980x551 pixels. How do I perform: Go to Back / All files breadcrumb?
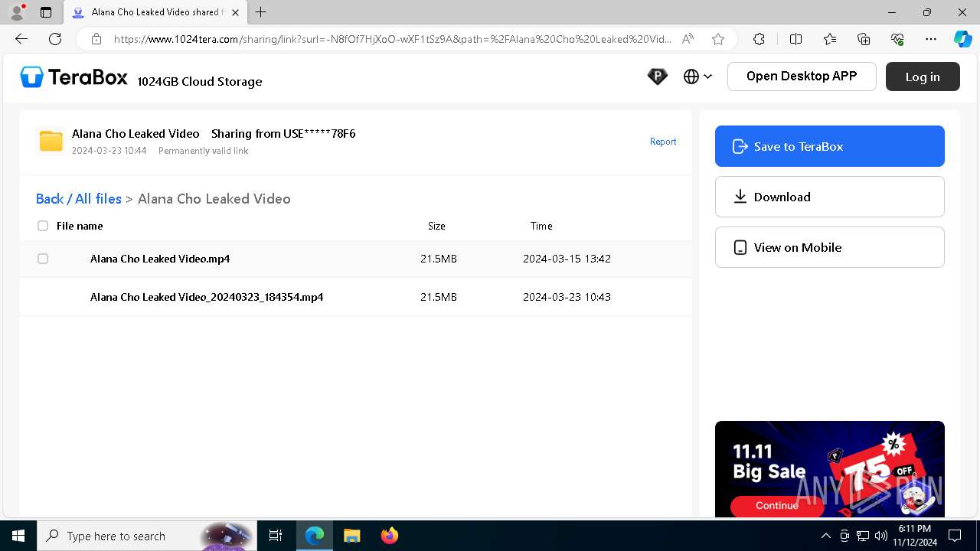pyautogui.click(x=79, y=199)
